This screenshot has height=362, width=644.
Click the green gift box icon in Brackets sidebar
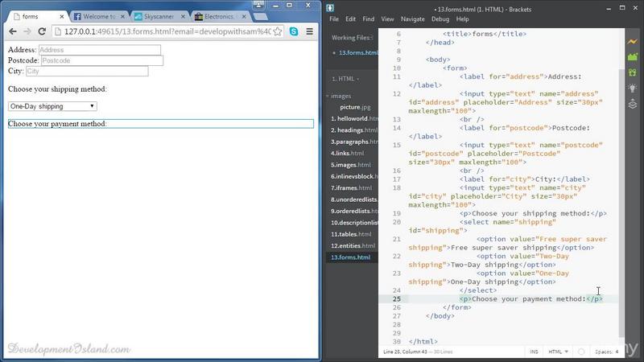[632, 72]
